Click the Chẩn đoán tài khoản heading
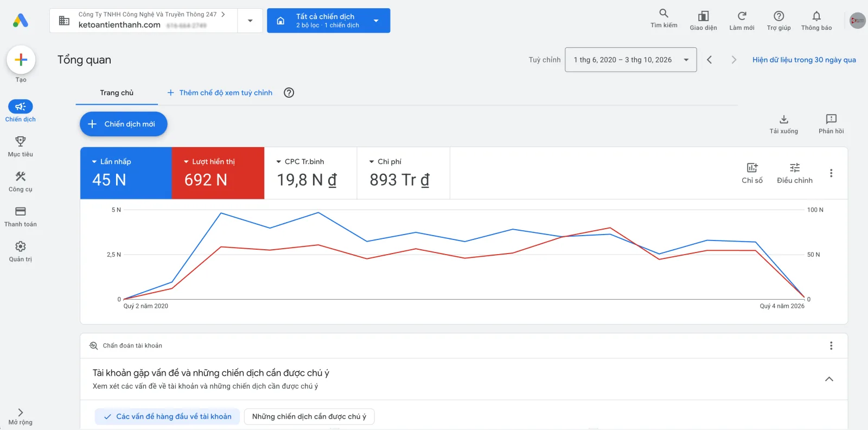 click(x=132, y=346)
